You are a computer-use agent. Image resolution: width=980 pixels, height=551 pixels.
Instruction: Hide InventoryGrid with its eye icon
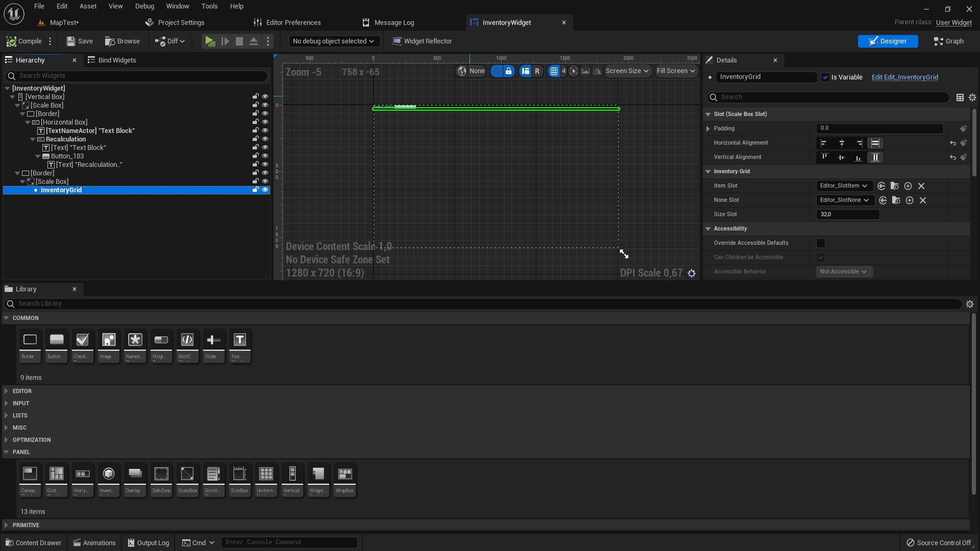pos(265,190)
